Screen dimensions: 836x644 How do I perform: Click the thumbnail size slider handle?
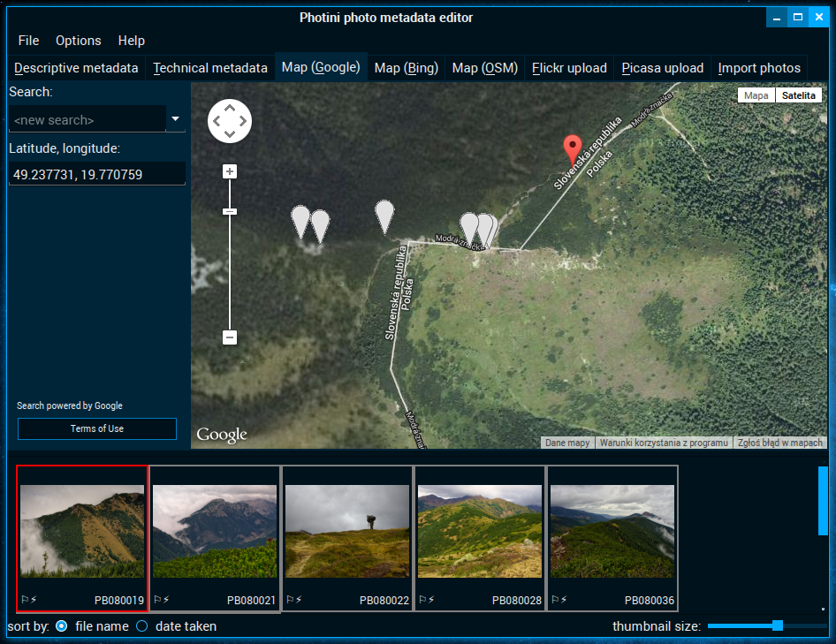(x=778, y=625)
